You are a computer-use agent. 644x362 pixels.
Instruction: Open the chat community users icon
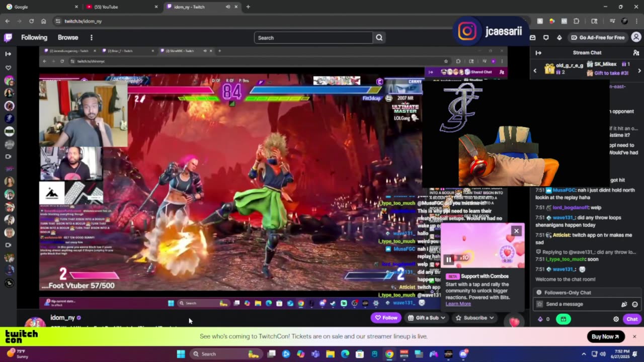(636, 53)
